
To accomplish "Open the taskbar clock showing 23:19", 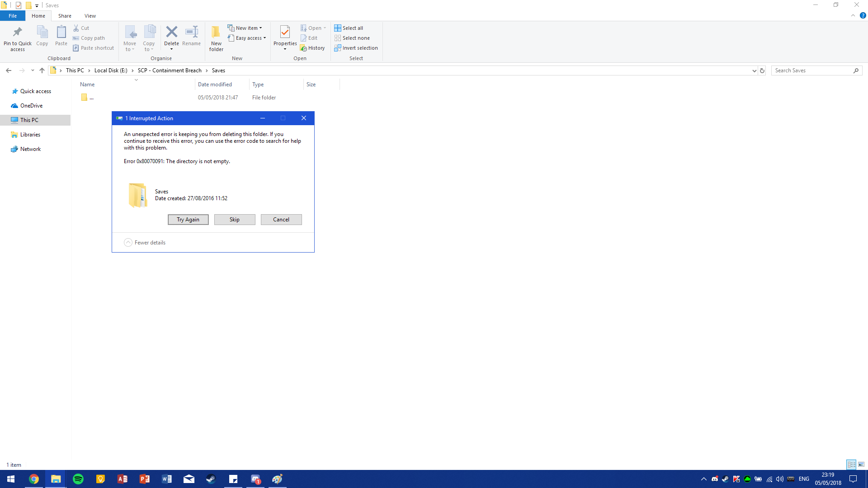I will (x=828, y=479).
